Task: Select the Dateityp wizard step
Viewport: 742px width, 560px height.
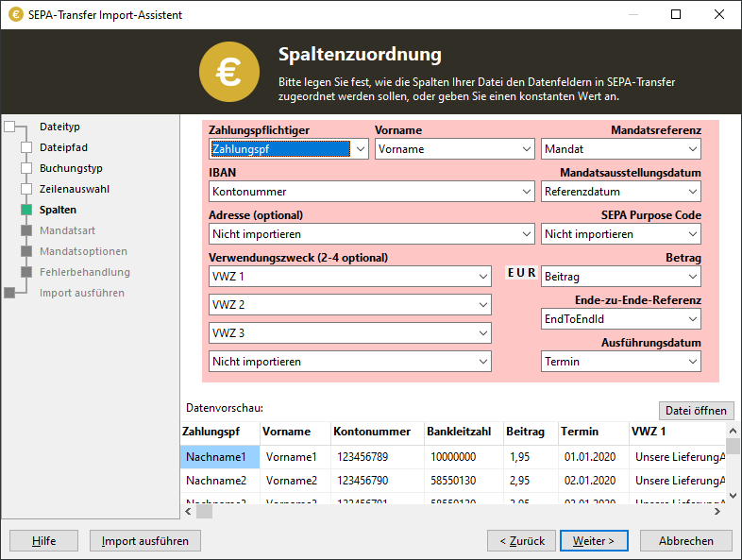Action: [59, 127]
